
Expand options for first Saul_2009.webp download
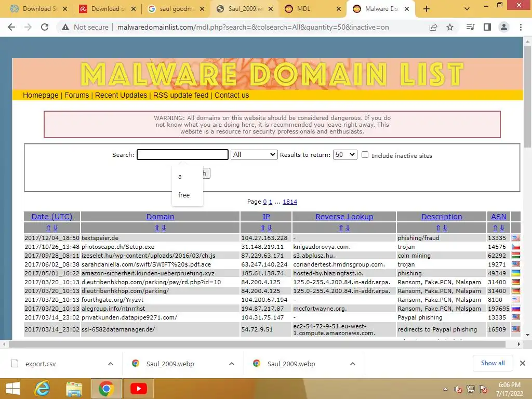232,364
